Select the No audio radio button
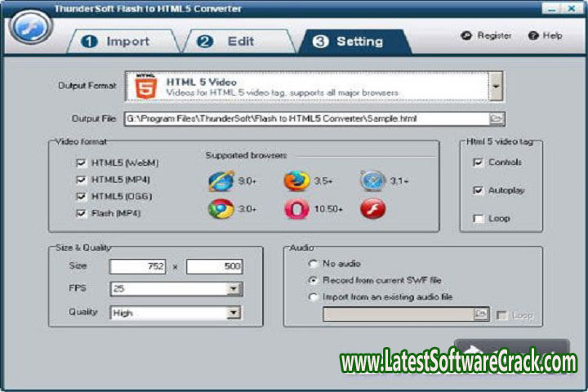 (x=313, y=264)
